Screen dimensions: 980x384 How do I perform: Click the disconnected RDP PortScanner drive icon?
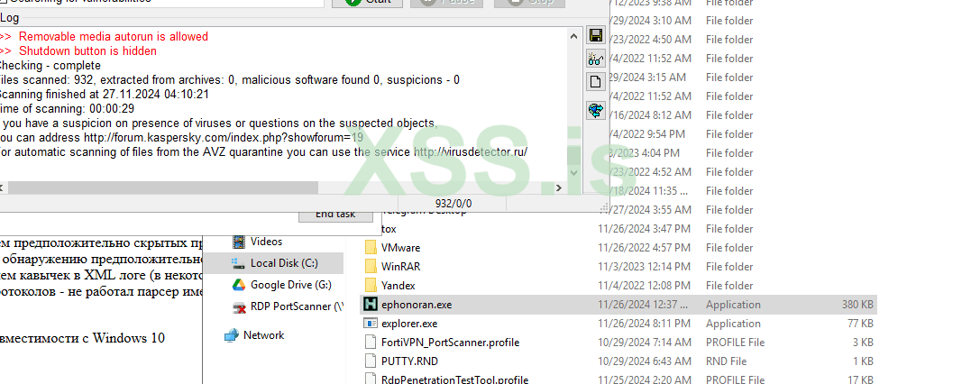(x=238, y=306)
